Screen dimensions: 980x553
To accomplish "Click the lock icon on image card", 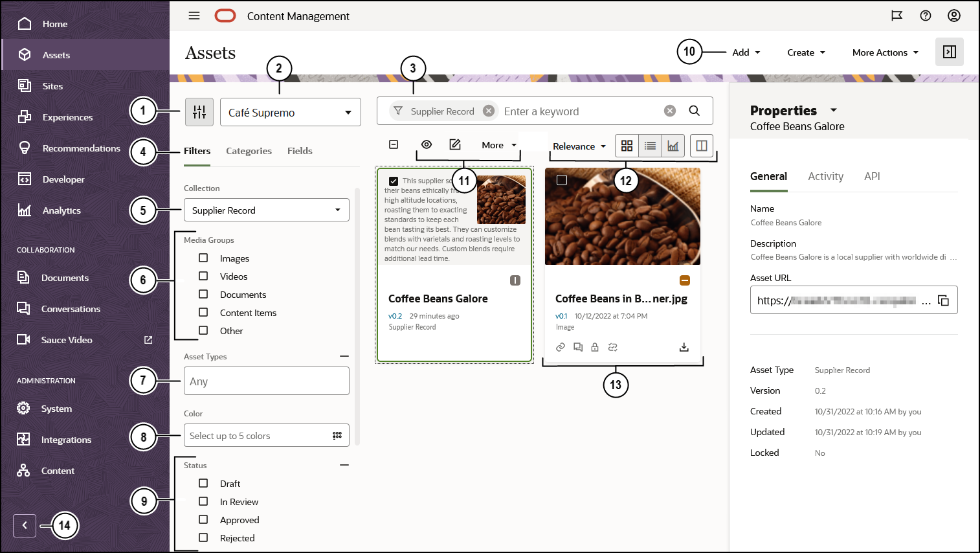I will tap(595, 347).
